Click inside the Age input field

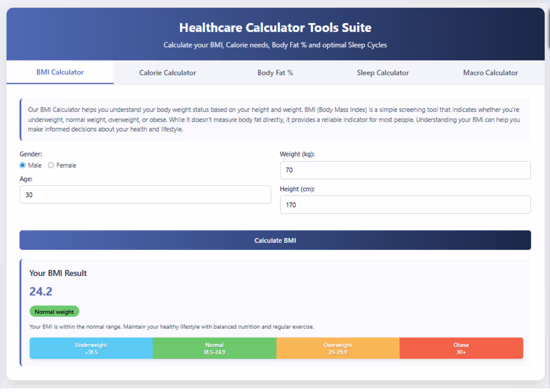pos(145,194)
